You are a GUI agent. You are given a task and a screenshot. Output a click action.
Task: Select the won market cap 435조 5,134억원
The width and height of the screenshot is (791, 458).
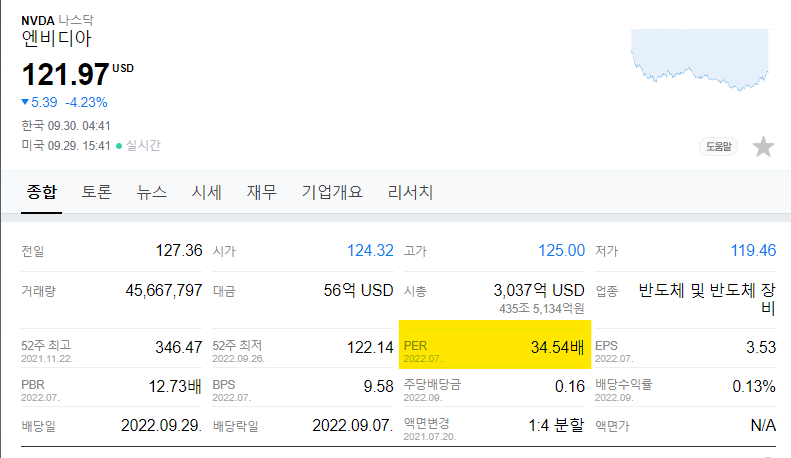point(542,308)
